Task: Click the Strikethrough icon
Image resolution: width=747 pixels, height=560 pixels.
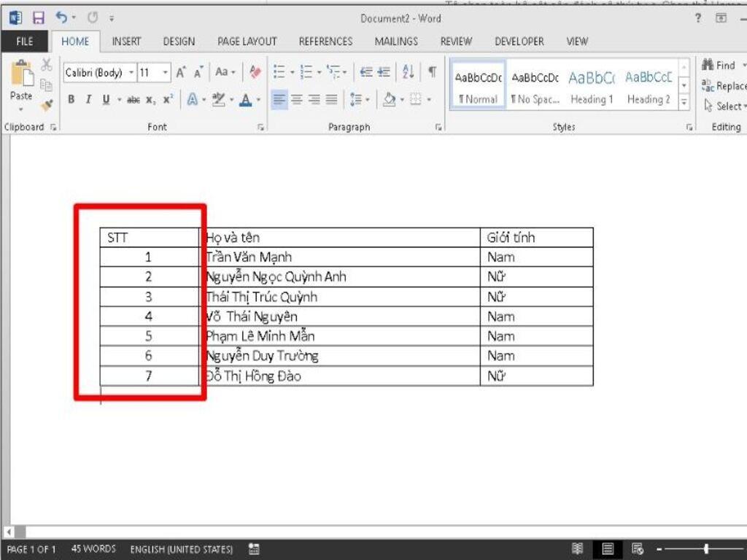Action: [x=133, y=100]
